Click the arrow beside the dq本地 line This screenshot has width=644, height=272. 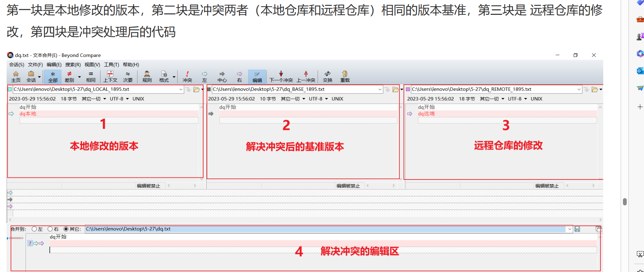tap(11, 114)
